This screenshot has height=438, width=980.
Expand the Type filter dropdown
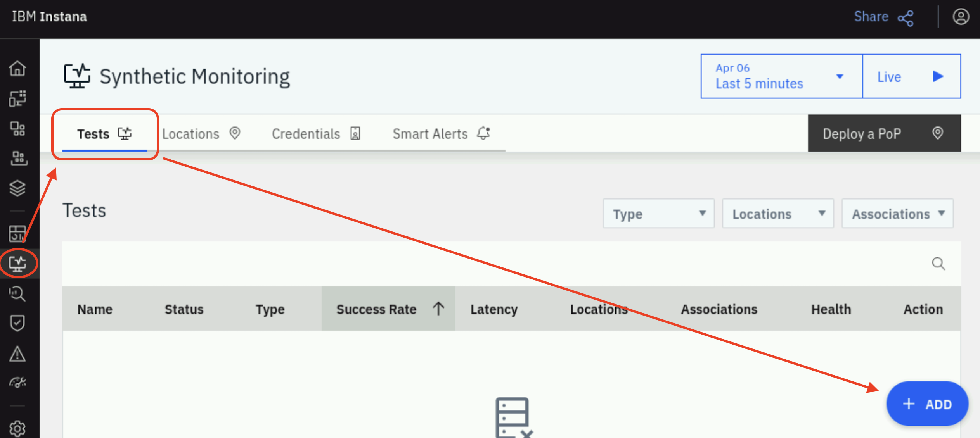coord(658,214)
